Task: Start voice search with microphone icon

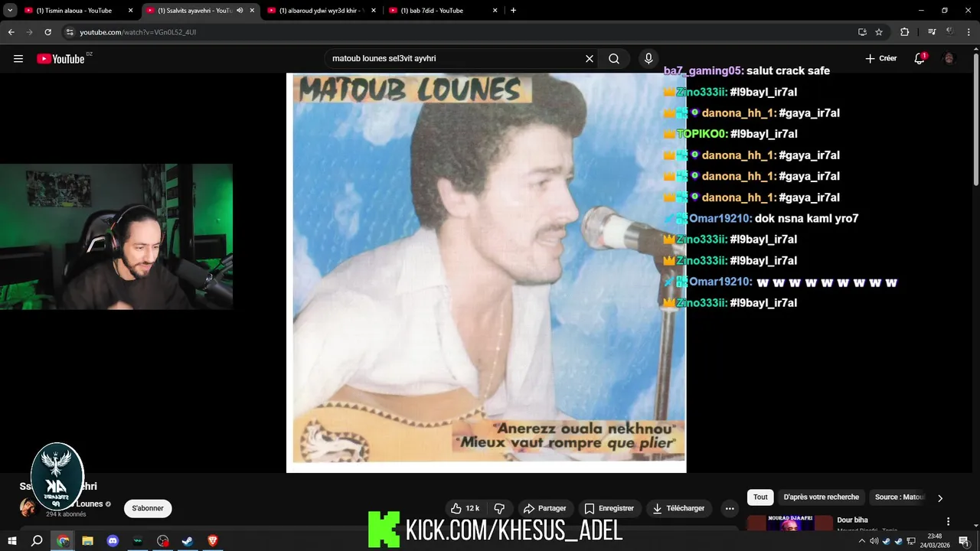Action: tap(648, 58)
